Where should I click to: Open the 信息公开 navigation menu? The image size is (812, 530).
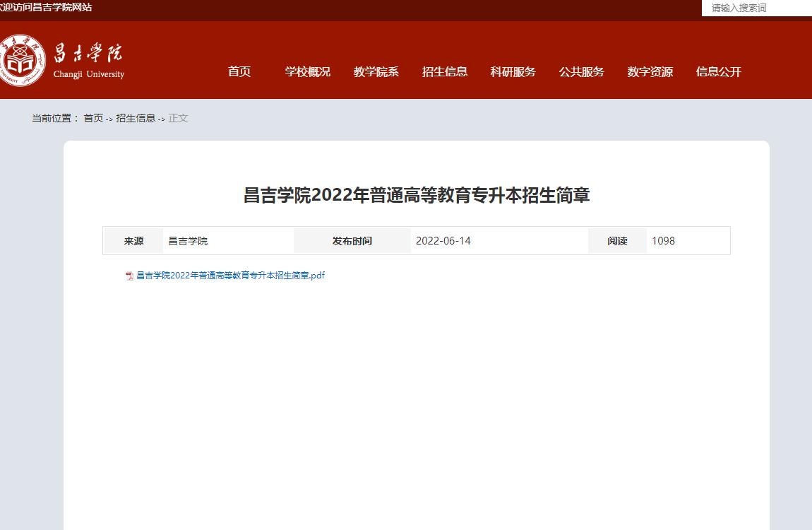[x=718, y=71]
